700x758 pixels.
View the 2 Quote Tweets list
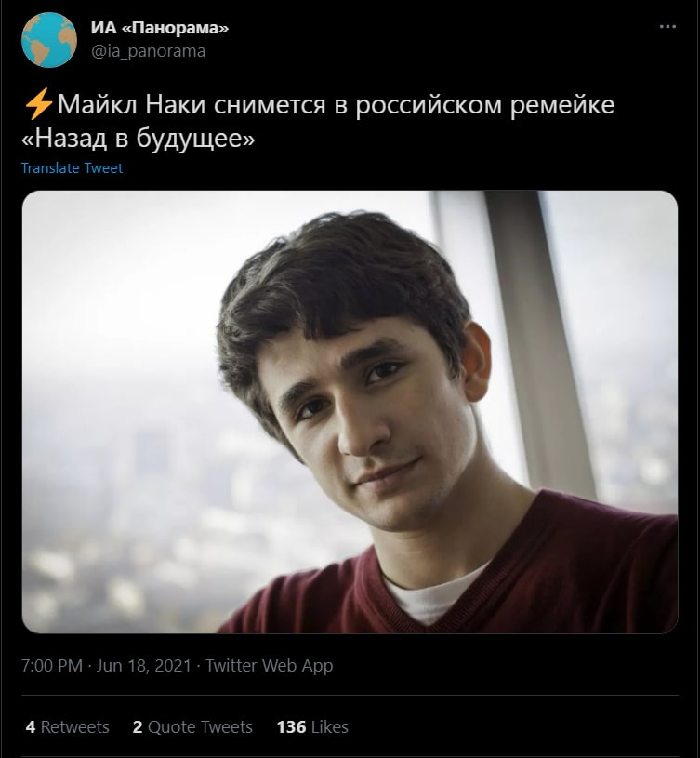192,727
